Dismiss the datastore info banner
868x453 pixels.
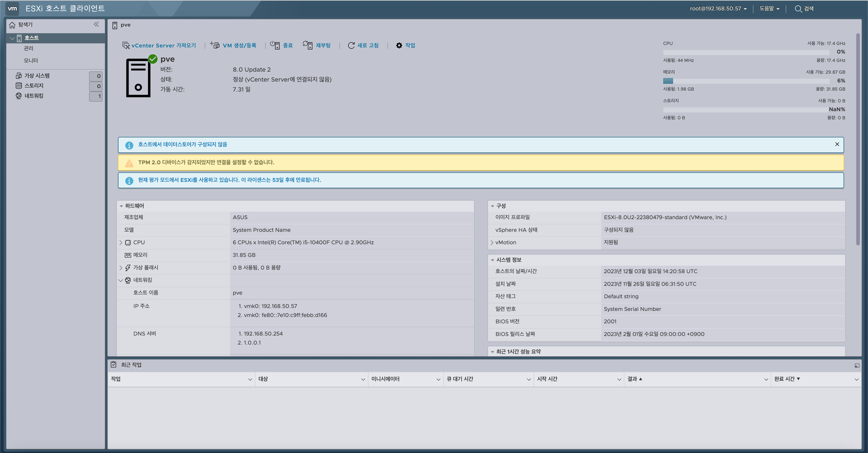coord(837,144)
